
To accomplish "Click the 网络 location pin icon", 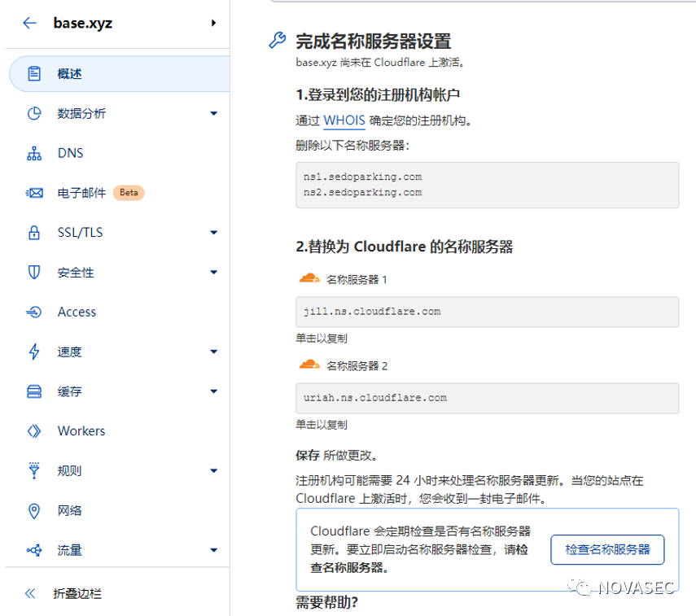I will click(x=34, y=511).
